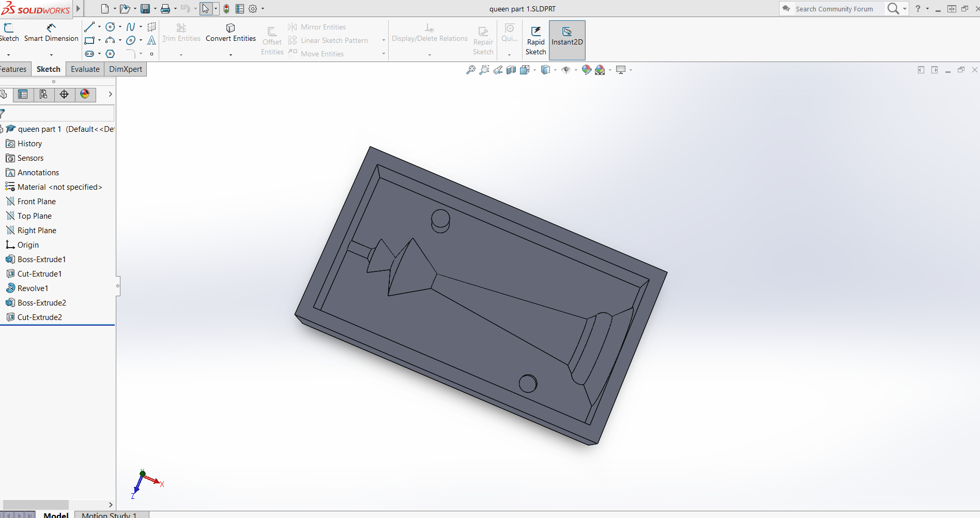This screenshot has height=518, width=980.
Task: Select the Sketch ribbon tab
Action: point(49,69)
